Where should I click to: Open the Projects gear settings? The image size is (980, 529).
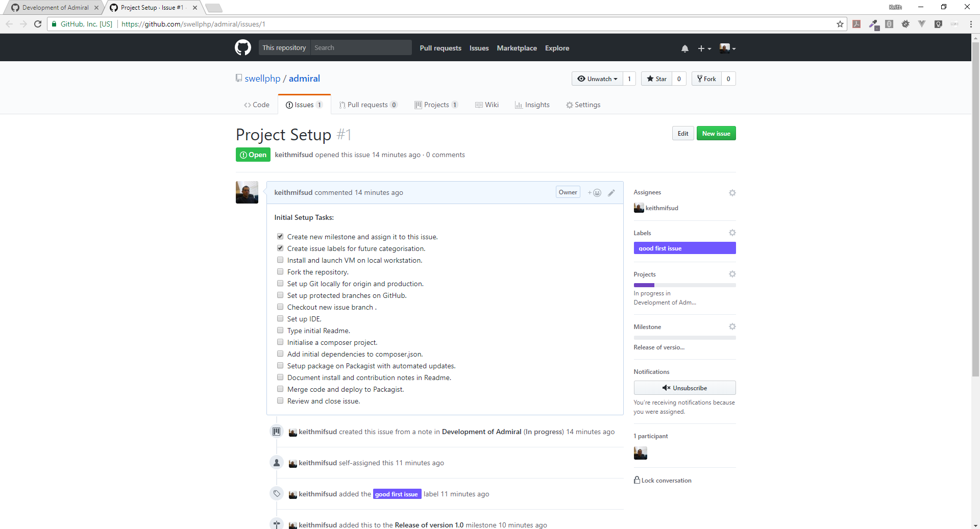(732, 274)
